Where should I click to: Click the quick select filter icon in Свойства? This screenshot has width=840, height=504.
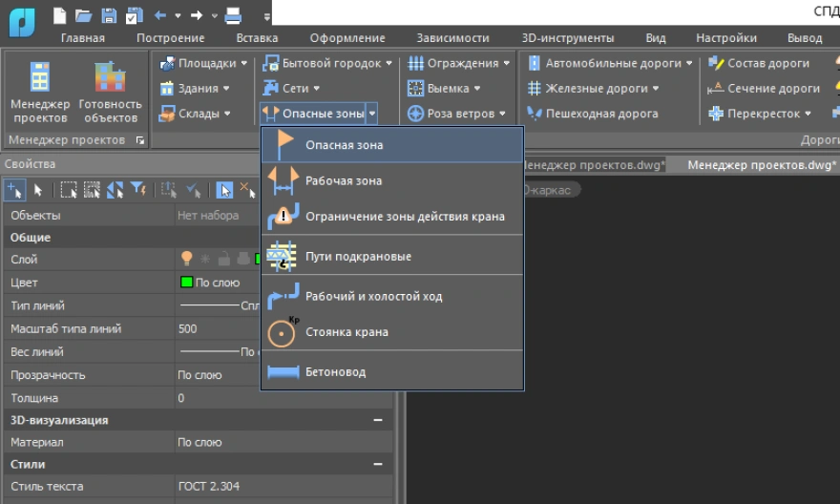(x=138, y=189)
